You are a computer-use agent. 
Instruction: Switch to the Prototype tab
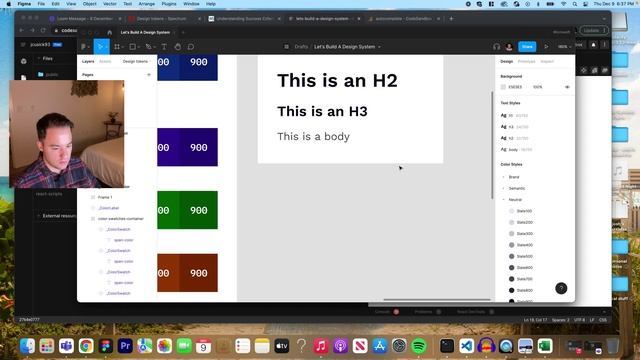coord(526,61)
